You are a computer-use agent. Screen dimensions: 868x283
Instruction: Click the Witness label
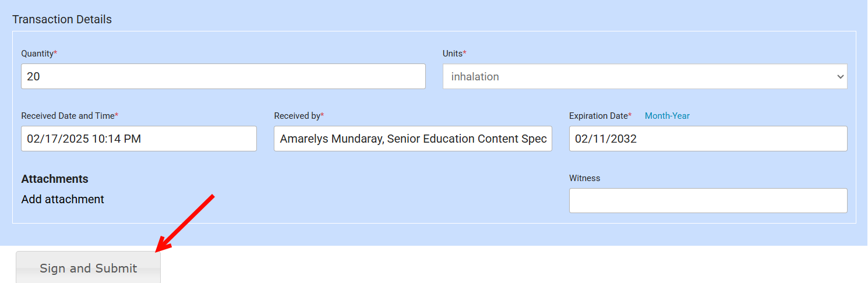click(x=584, y=178)
